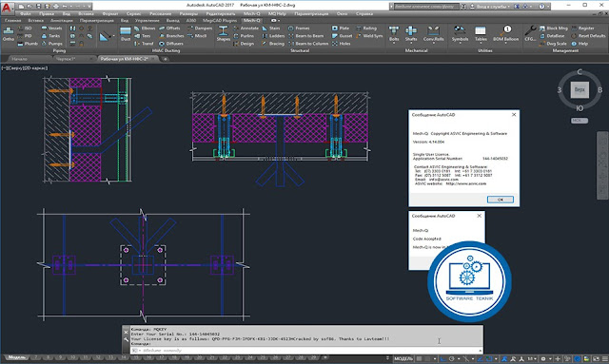Open the MQ Help menu
This screenshot has width=609, height=364.
click(277, 13)
